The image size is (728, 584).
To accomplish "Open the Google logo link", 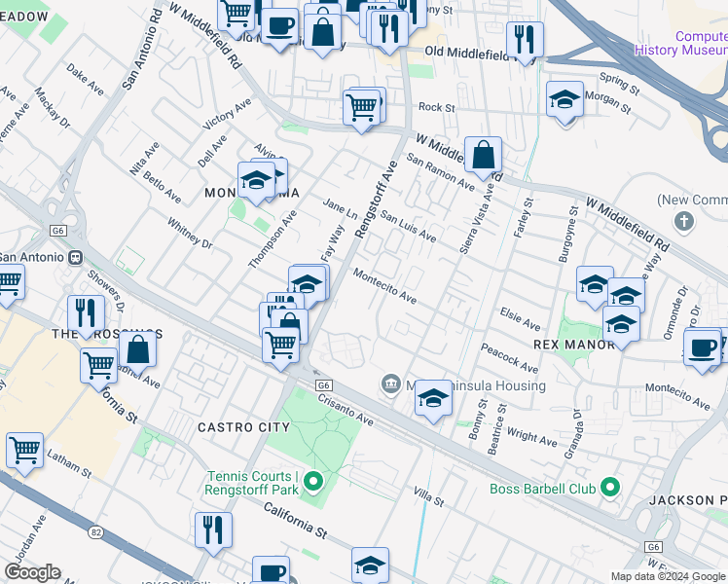I will [32, 572].
